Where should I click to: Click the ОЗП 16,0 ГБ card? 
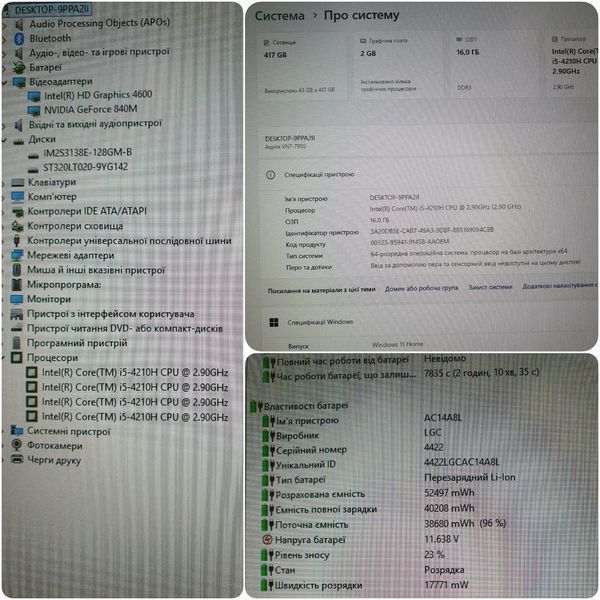(x=494, y=64)
